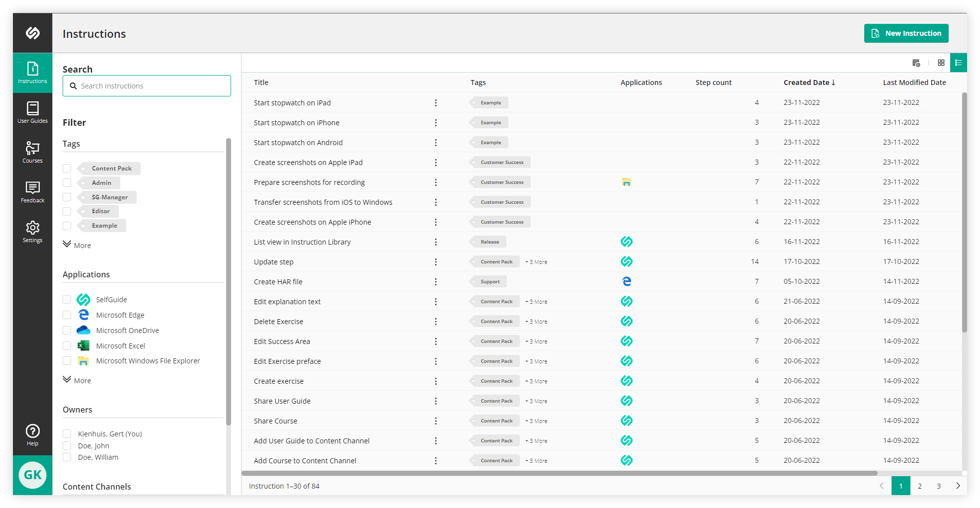
Task: Click the File Explorer icon on Prepare screenshots row
Action: (x=627, y=182)
